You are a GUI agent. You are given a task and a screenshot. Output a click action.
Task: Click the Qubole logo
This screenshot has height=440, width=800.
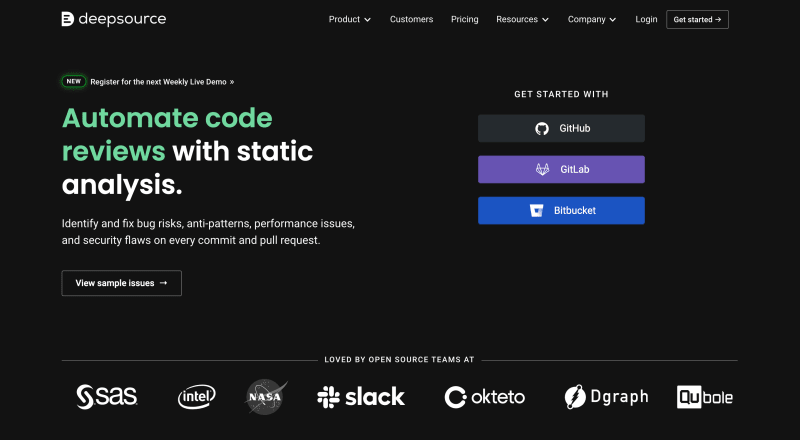pyautogui.click(x=705, y=397)
